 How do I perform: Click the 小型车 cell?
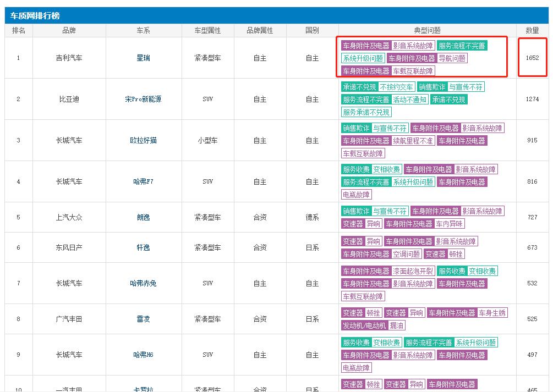pyautogui.click(x=207, y=140)
